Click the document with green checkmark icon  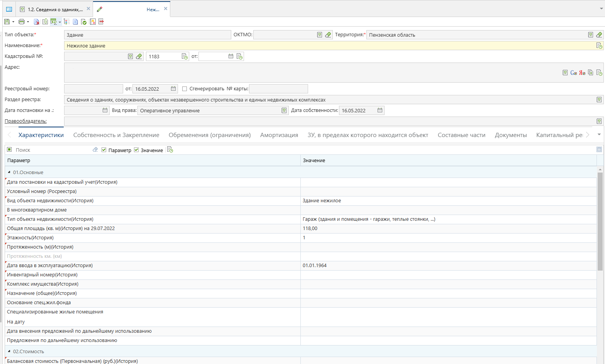(84, 22)
